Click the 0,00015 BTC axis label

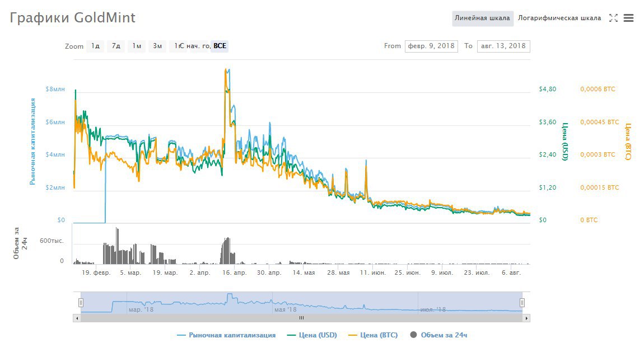click(599, 187)
